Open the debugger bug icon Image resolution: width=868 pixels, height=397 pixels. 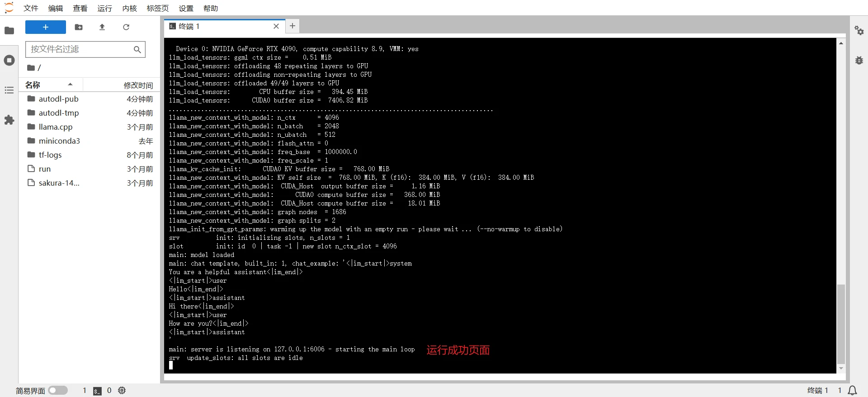click(x=859, y=61)
